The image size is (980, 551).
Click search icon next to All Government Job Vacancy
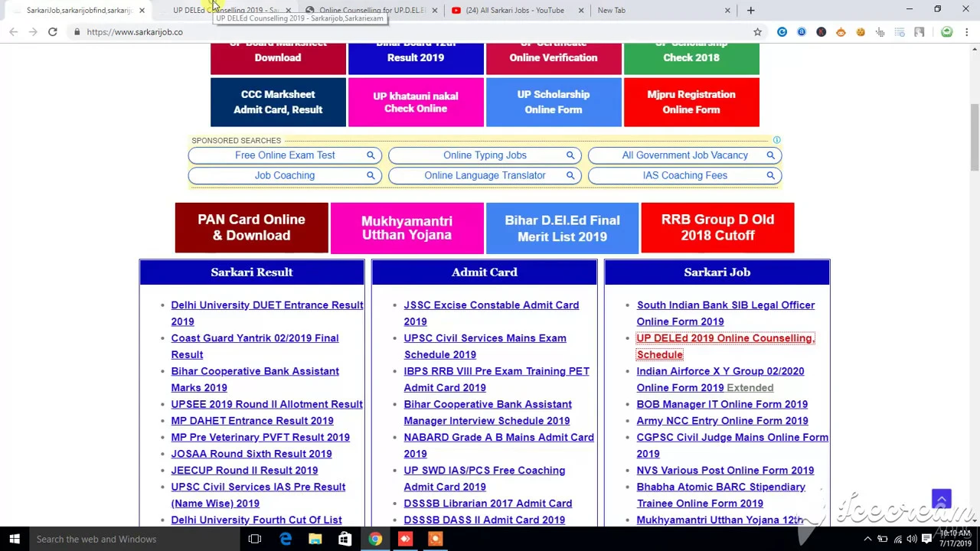tap(770, 155)
